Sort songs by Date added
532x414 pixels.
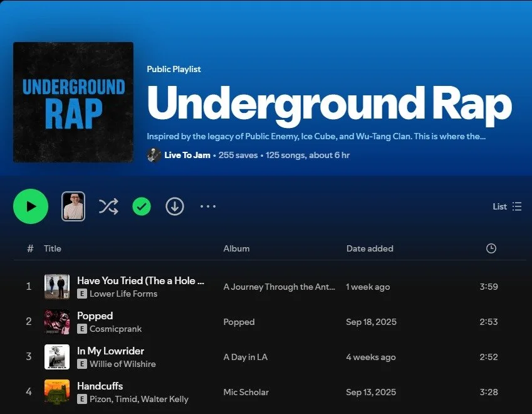pyautogui.click(x=370, y=248)
